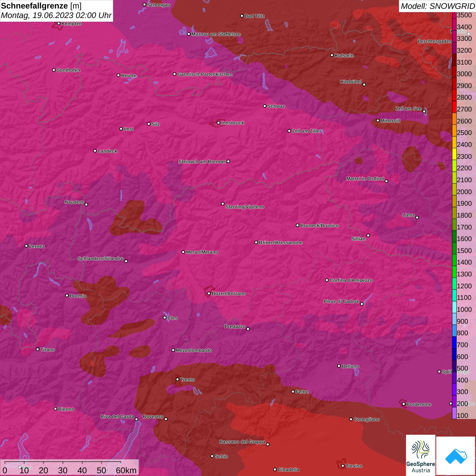This screenshot has width=476, height=476.
Task: Click the Conegliano label
Action: (x=367, y=419)
